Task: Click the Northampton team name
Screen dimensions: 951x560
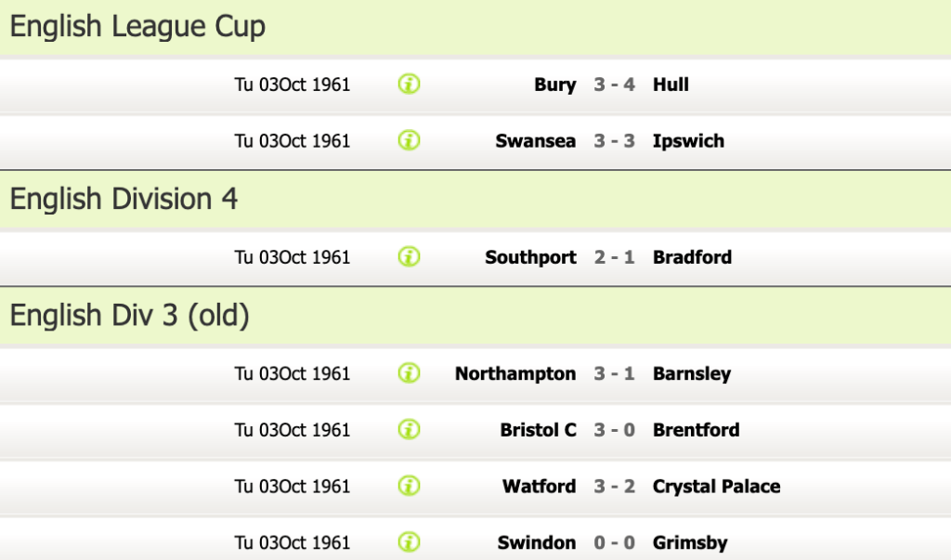Action: pyautogui.click(x=515, y=373)
